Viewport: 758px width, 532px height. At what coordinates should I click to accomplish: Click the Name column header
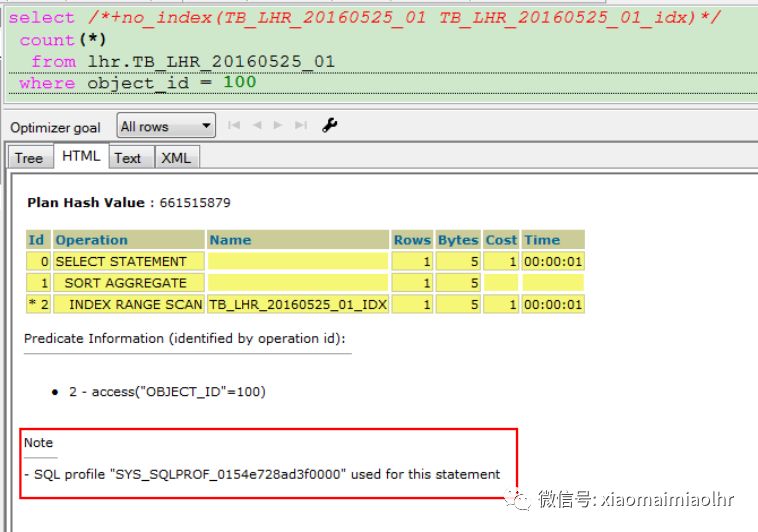pyautogui.click(x=298, y=240)
